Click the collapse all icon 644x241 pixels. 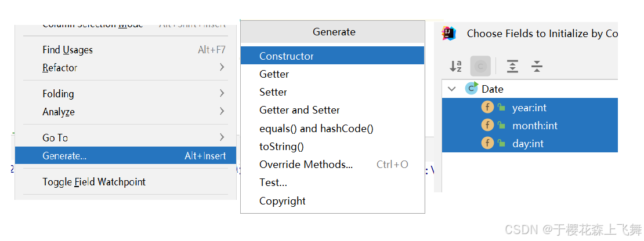point(537,67)
